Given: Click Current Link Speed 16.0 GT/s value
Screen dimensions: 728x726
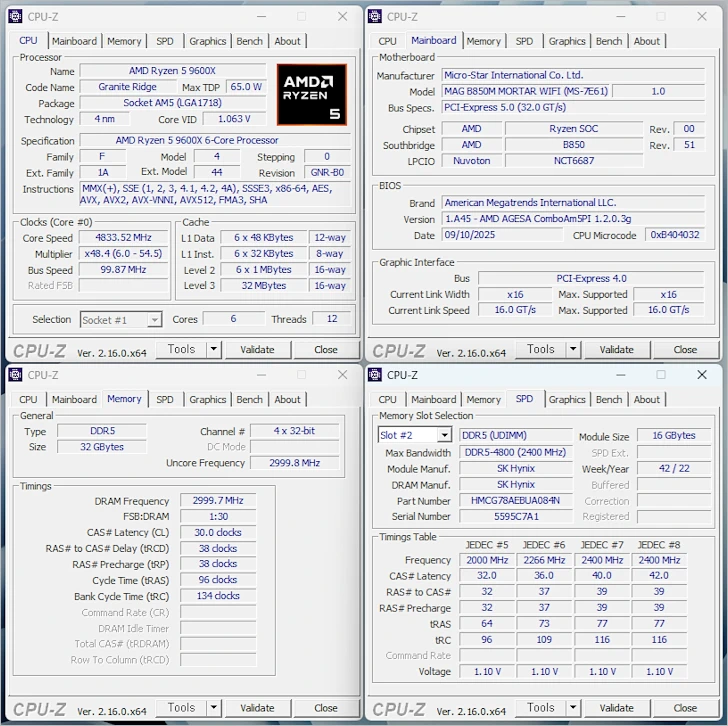Looking at the screenshot, I should [515, 310].
